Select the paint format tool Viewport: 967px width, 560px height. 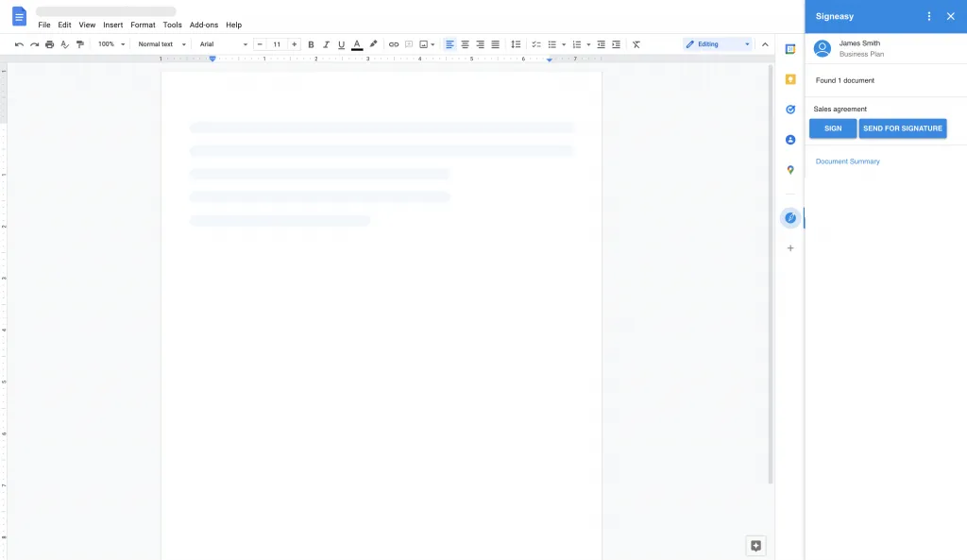[x=80, y=44]
